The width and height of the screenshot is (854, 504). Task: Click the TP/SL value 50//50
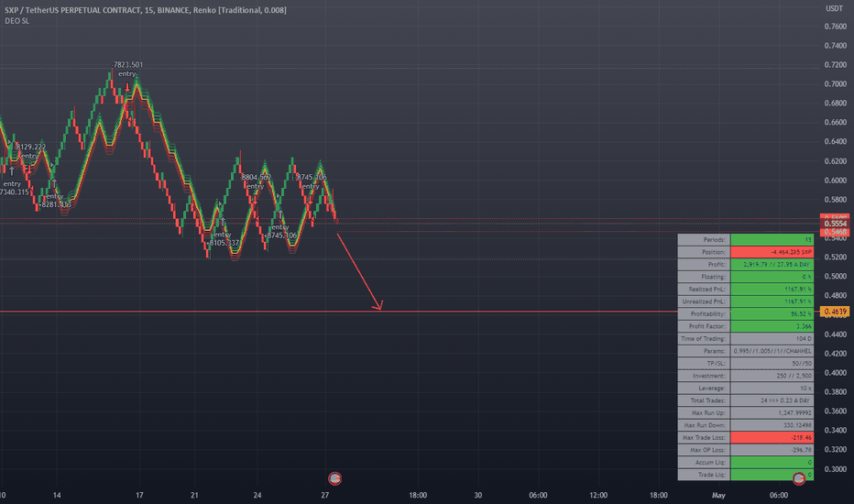point(772,364)
